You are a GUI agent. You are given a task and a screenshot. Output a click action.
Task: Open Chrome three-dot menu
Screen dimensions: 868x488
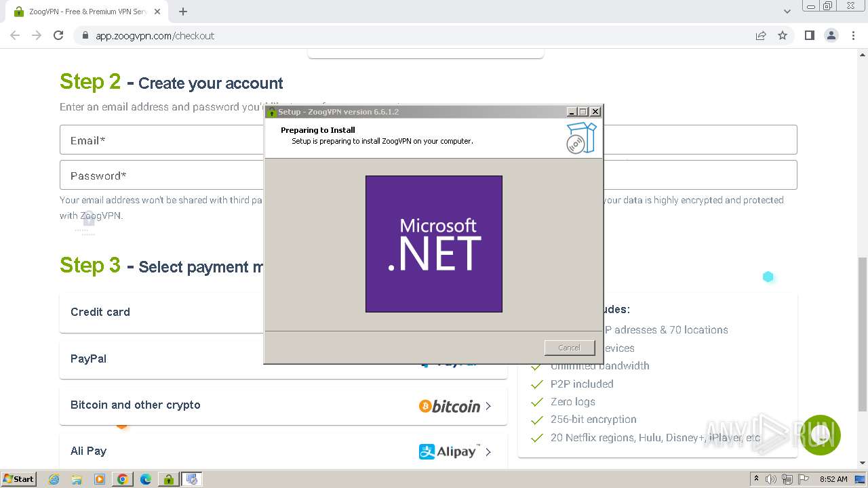(x=854, y=35)
